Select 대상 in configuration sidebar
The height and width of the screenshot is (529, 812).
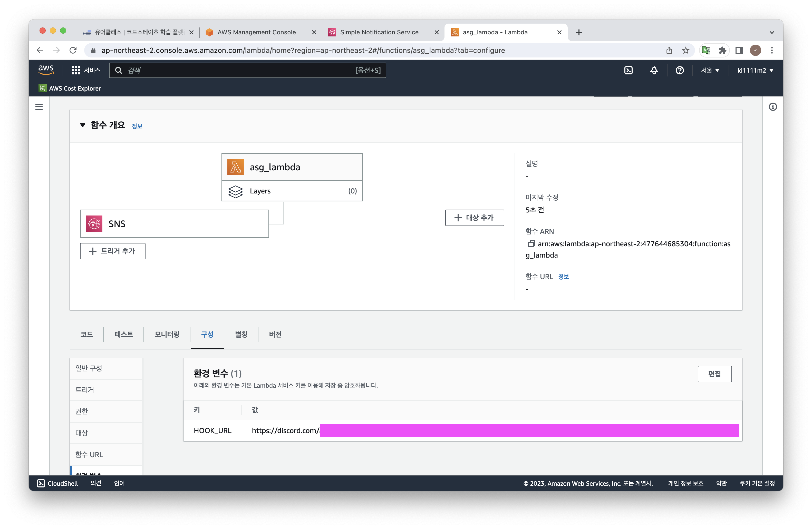point(106,433)
